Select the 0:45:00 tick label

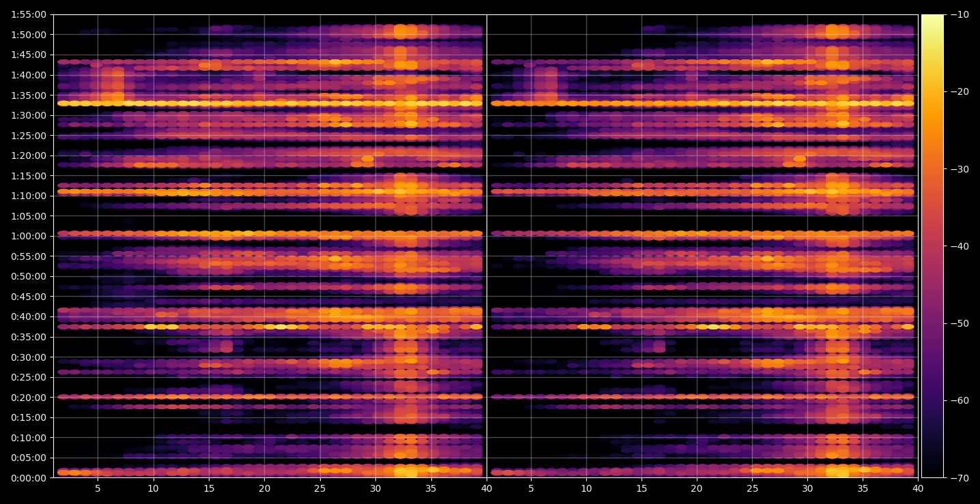tap(29, 297)
